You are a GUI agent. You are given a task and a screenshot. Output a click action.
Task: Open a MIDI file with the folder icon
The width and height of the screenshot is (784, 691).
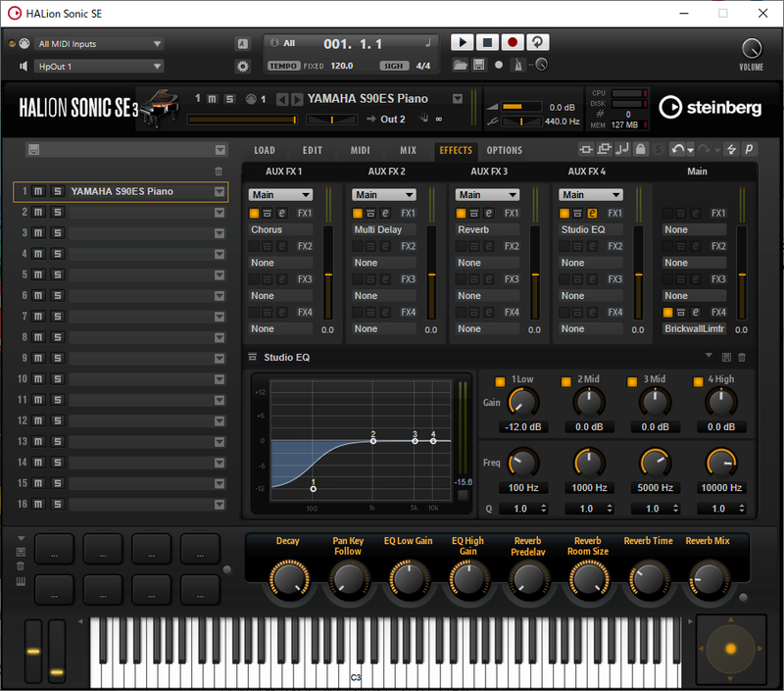click(x=460, y=65)
